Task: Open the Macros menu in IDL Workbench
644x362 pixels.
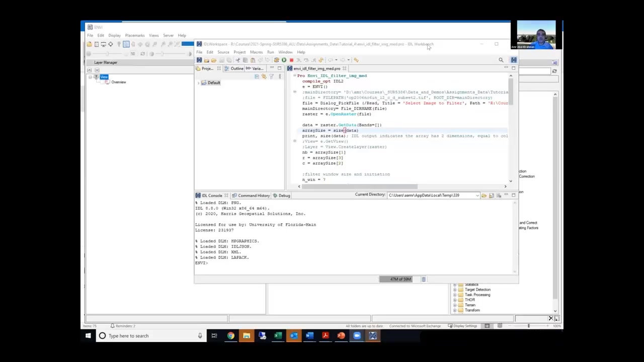Action: pyautogui.click(x=256, y=52)
